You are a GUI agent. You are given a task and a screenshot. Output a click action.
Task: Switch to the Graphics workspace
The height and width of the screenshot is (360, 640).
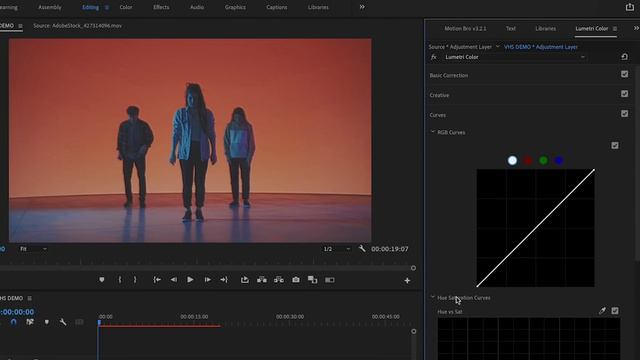click(x=235, y=7)
